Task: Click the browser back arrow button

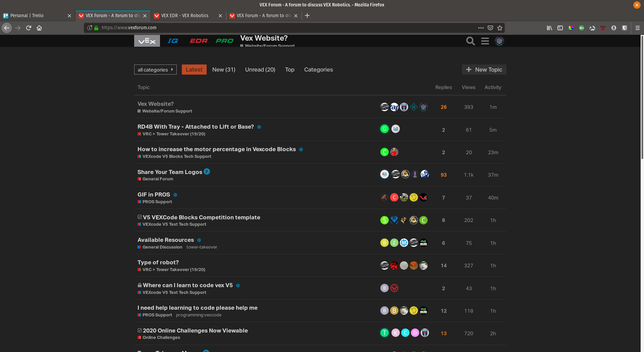Action: pyautogui.click(x=7, y=28)
